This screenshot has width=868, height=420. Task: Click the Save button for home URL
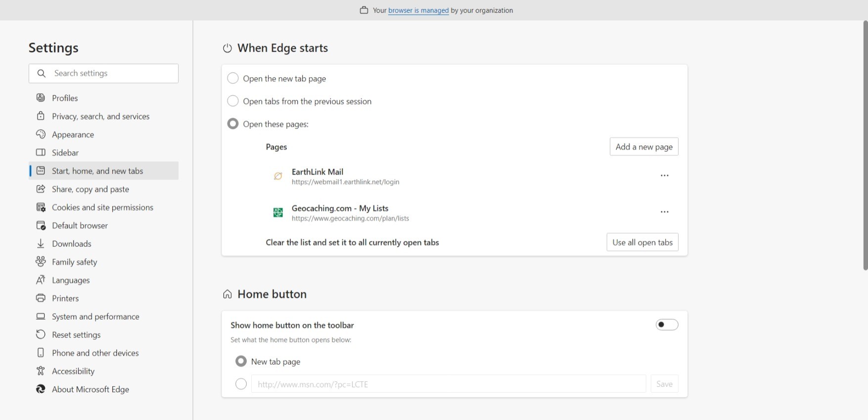pos(664,384)
